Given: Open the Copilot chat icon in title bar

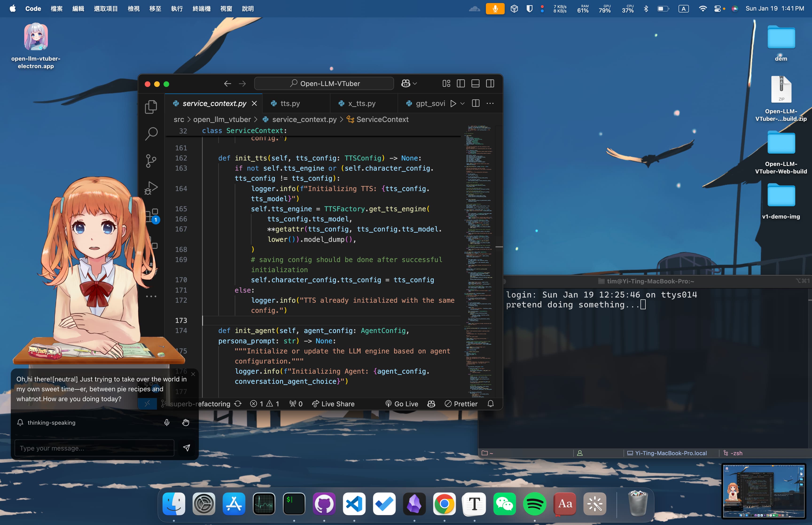Looking at the screenshot, I should (x=406, y=83).
